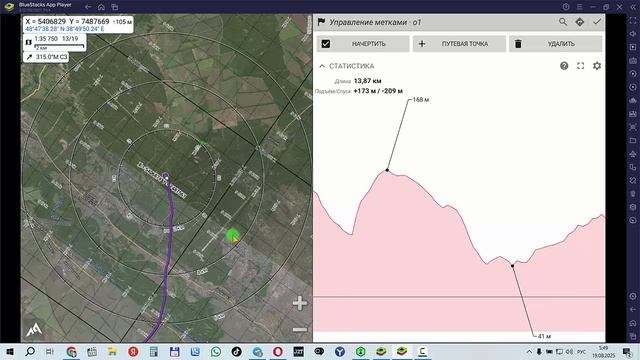This screenshot has height=360, width=640.
Task: Toggle the НАЧЕРТИТЬ checkbox
Action: coord(326,44)
